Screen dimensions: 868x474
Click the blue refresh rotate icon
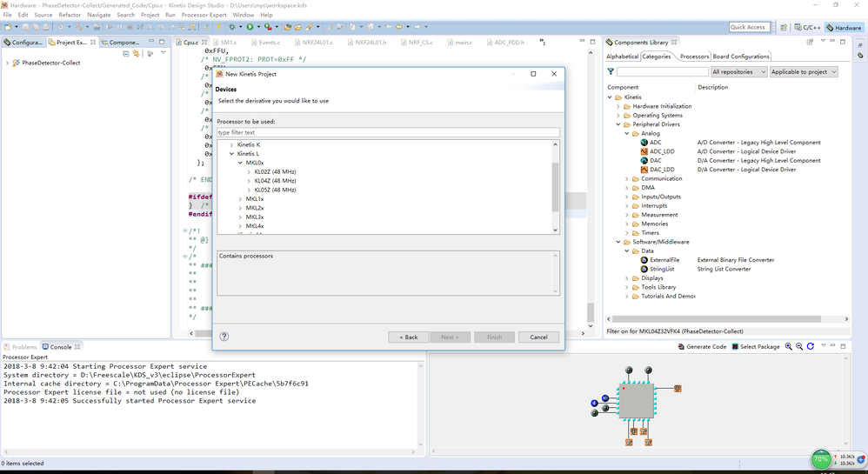(x=811, y=347)
